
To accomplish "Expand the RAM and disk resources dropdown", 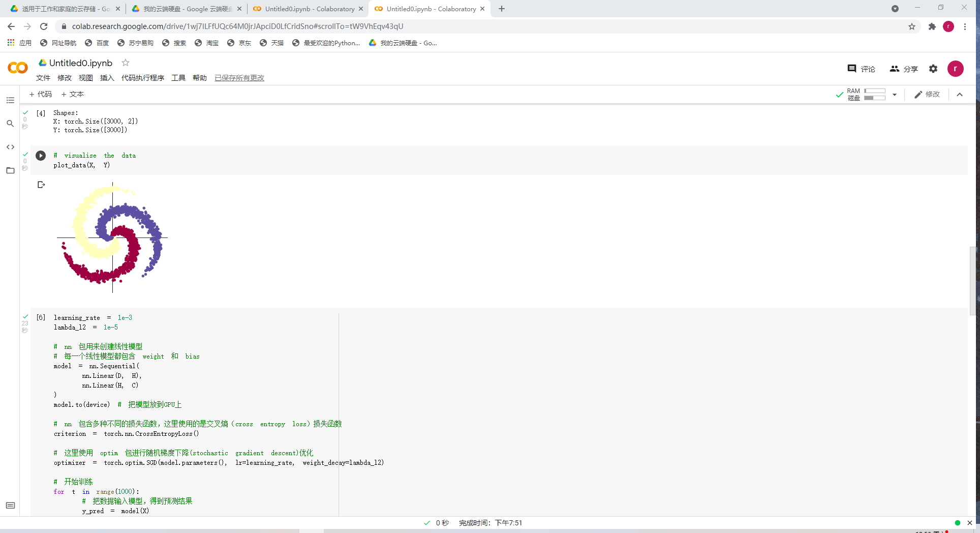I will pos(895,94).
